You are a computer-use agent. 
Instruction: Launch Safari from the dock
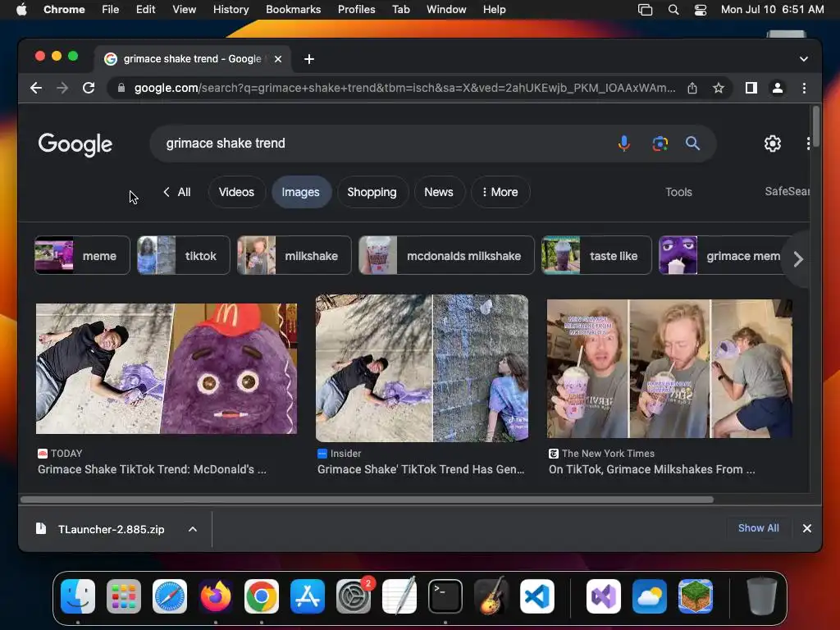tap(170, 596)
